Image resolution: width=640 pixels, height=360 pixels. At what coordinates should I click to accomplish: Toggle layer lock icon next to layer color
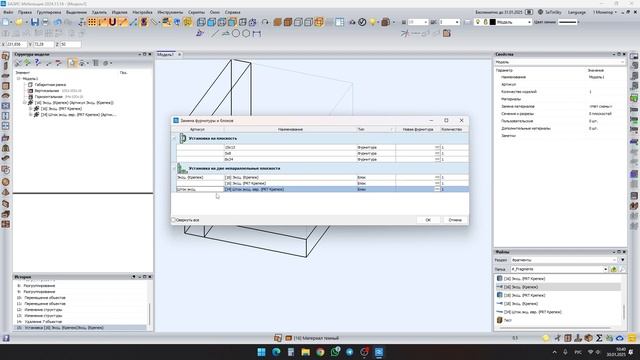[x=485, y=22]
